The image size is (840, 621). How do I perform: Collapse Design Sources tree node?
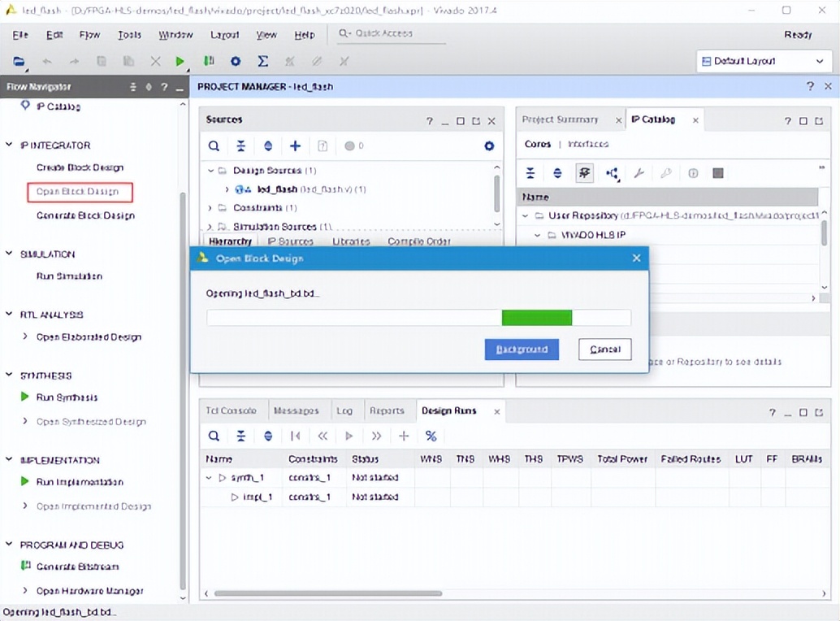pos(210,171)
